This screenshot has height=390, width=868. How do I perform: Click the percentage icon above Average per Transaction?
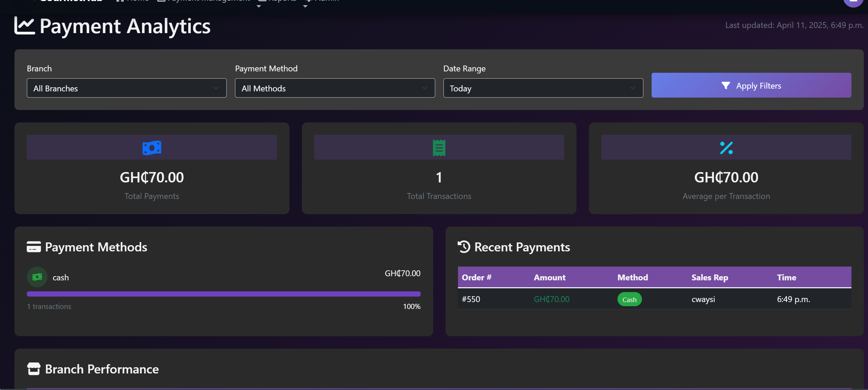(x=726, y=147)
